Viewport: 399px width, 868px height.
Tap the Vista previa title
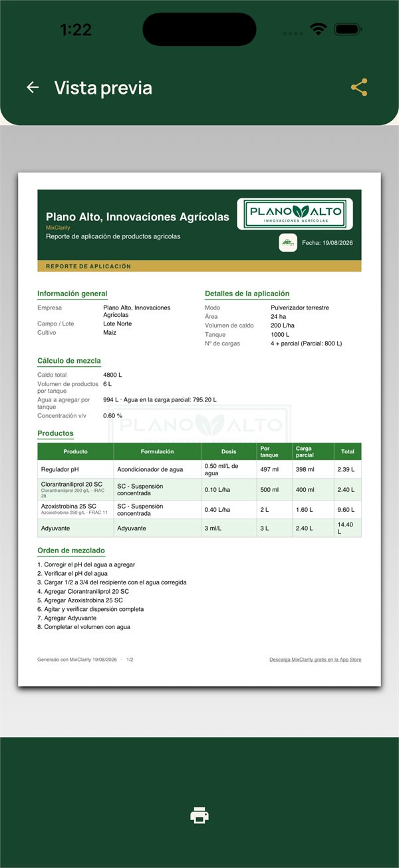(x=103, y=88)
